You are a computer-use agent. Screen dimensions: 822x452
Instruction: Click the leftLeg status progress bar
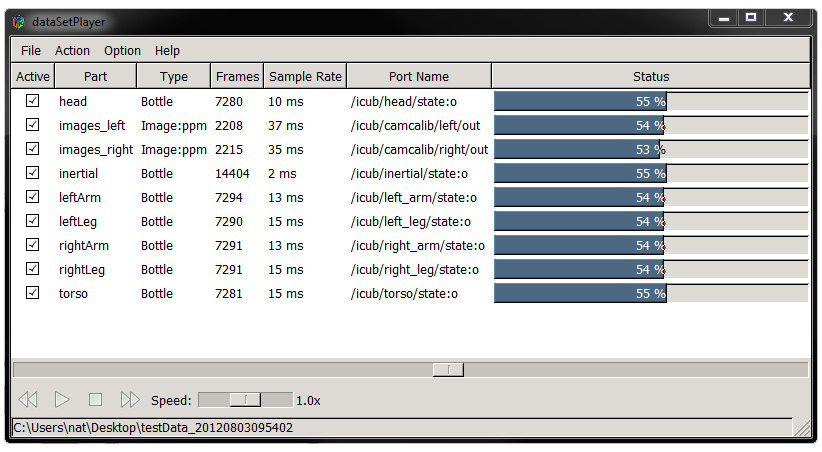650,221
